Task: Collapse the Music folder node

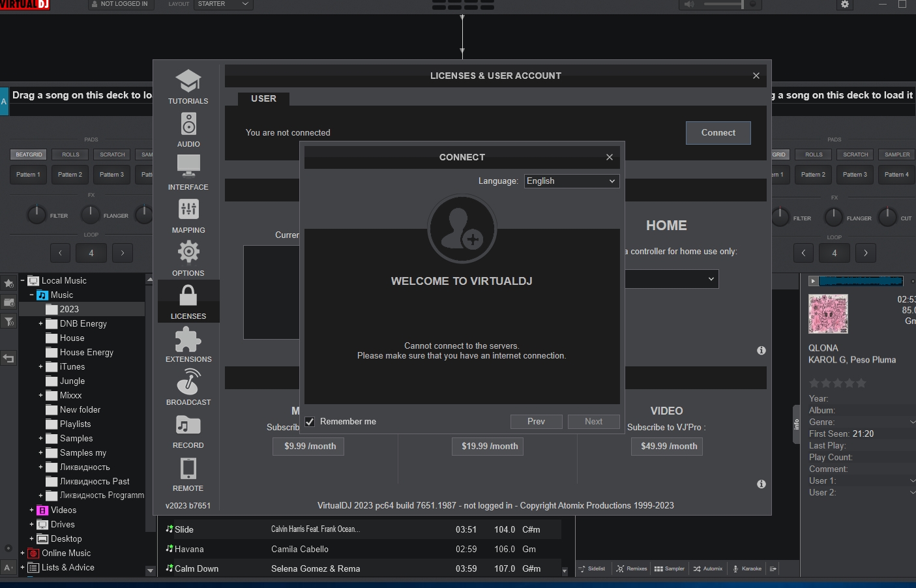Action: 31,295
